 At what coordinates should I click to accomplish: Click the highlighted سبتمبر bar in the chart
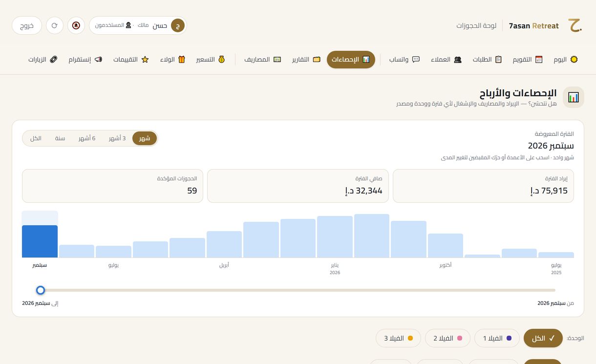coord(40,241)
